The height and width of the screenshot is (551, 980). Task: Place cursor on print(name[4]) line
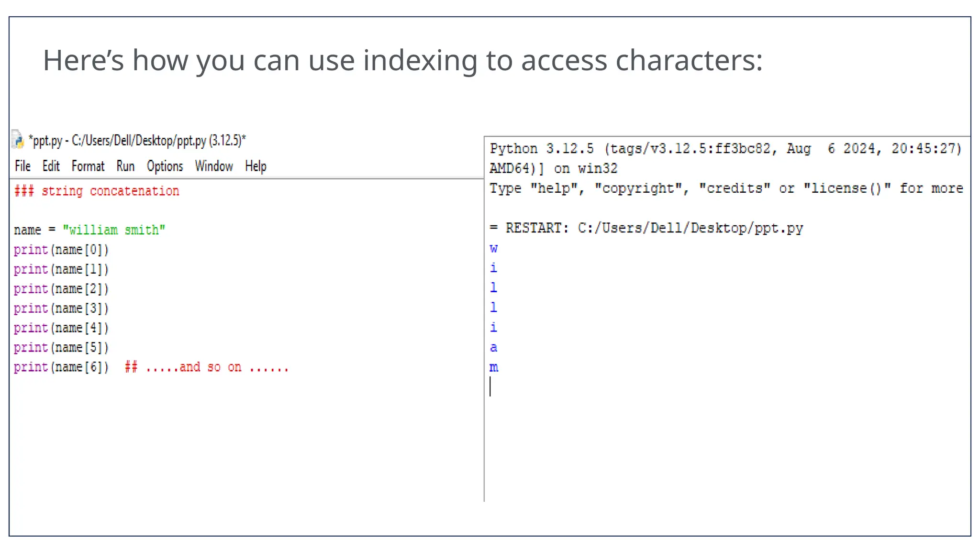coord(61,328)
